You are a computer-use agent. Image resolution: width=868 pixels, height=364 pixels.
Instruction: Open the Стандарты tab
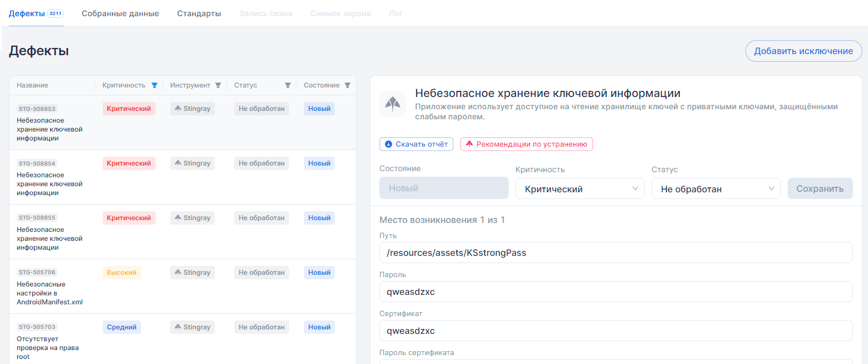click(x=199, y=13)
